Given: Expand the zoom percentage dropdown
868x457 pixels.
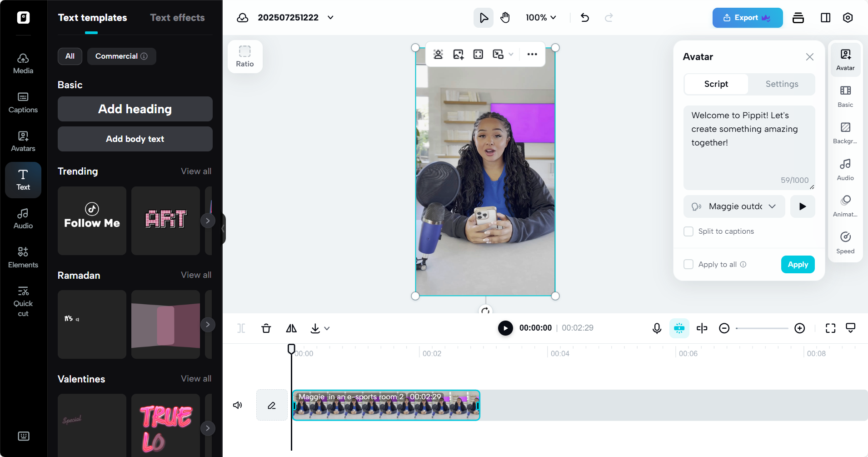Looking at the screenshot, I should (x=540, y=17).
